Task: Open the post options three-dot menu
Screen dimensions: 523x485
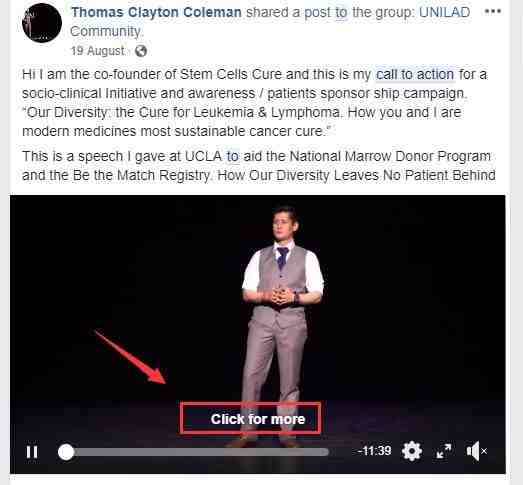Action: [x=492, y=12]
